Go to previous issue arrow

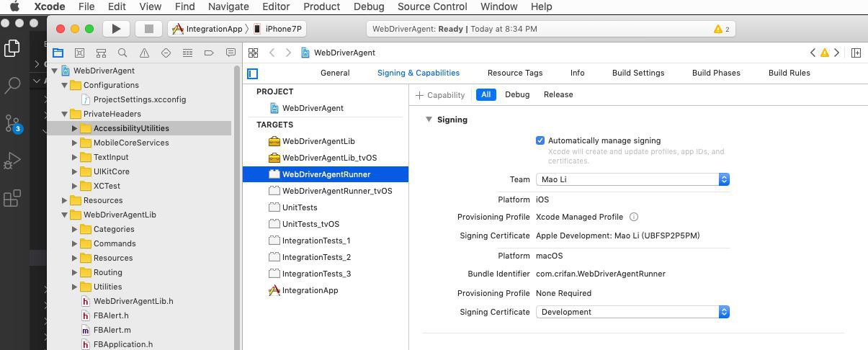[813, 53]
